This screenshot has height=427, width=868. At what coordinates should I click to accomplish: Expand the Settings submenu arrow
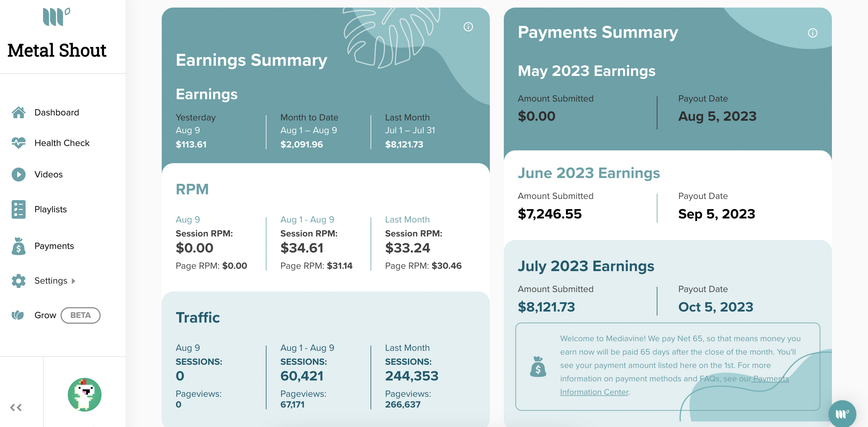74,281
